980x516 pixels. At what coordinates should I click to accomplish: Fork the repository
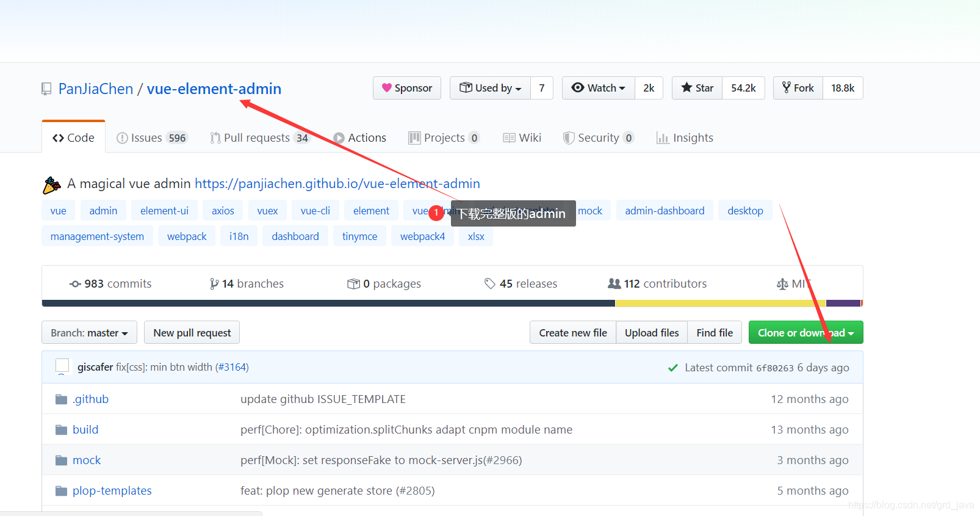tap(798, 88)
